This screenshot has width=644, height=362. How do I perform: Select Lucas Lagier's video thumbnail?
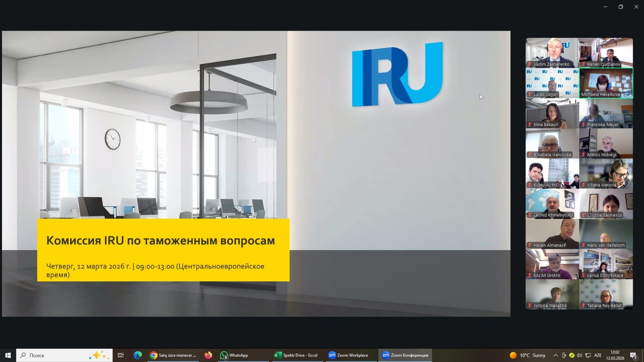552,83
